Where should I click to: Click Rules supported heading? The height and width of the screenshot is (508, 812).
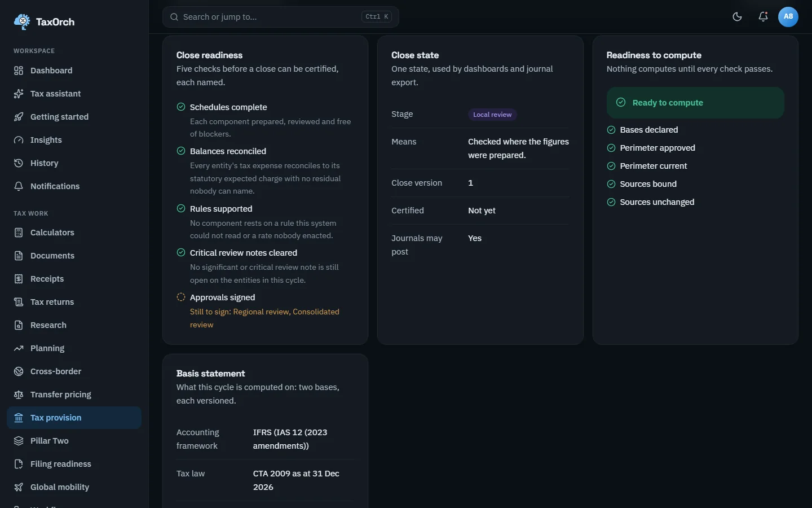(x=221, y=209)
